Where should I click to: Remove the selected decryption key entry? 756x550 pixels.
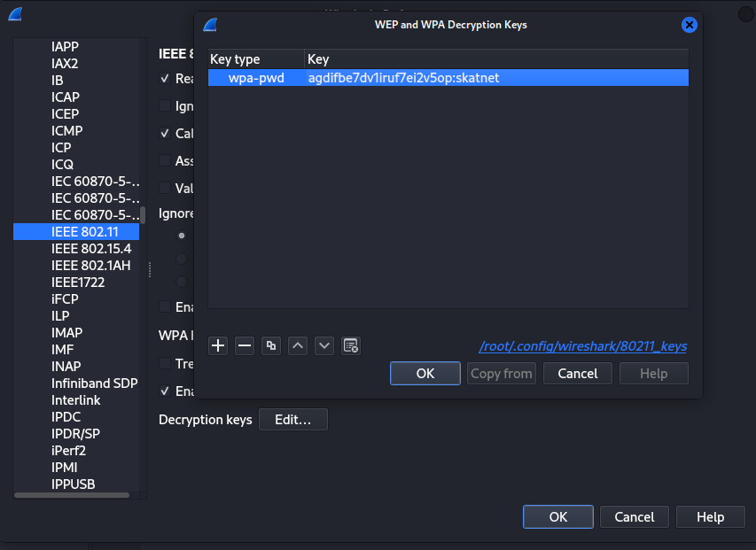245,345
